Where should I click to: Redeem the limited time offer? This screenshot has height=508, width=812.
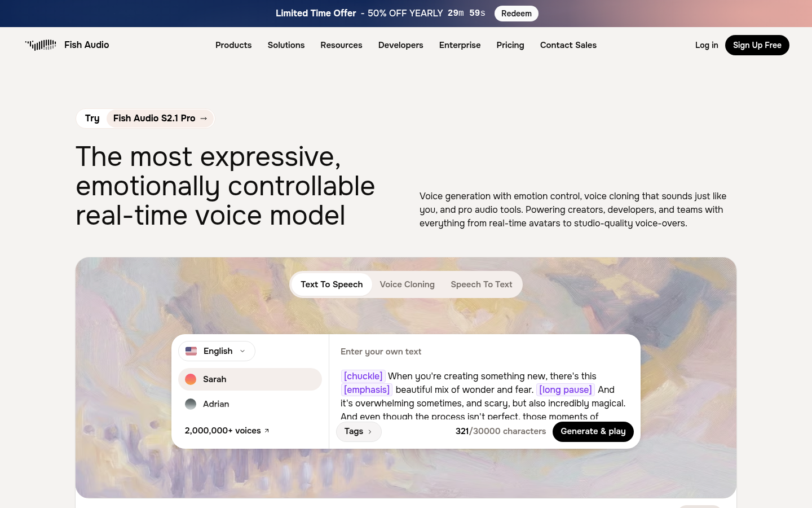pyautogui.click(x=517, y=14)
